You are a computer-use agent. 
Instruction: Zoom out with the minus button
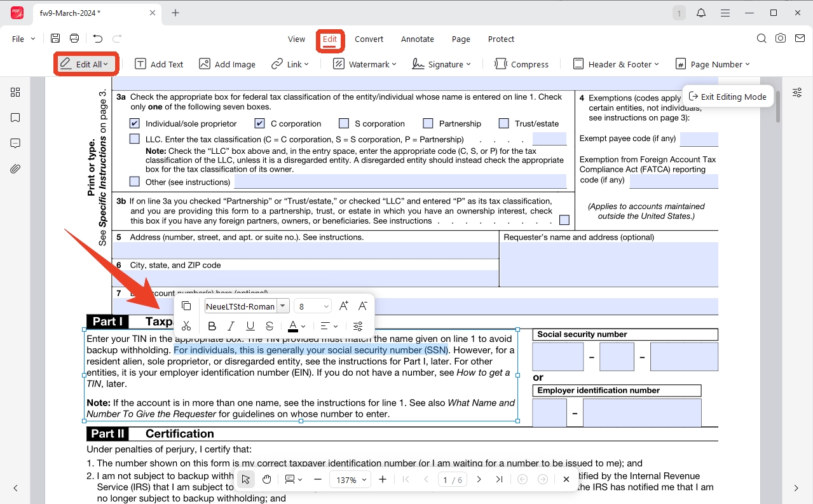(318, 480)
